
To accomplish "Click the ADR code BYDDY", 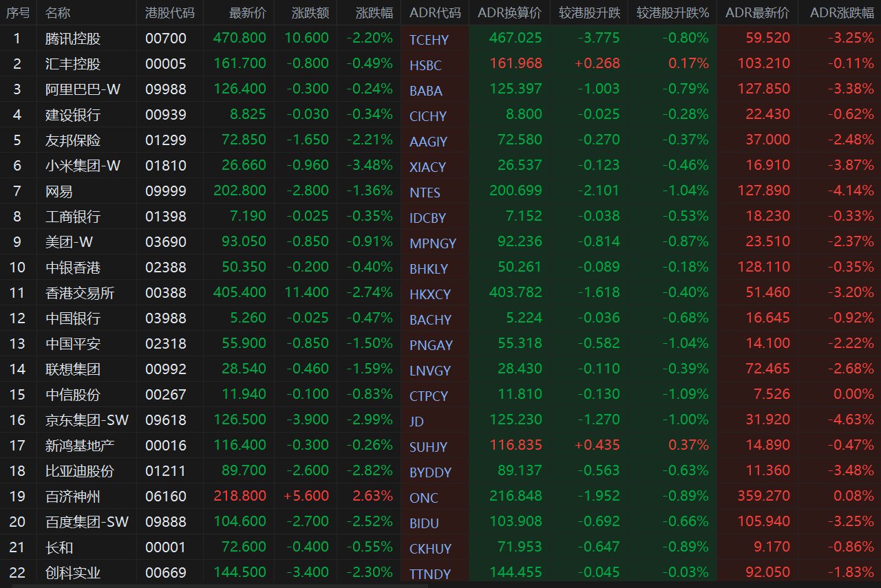I will pos(430,472).
